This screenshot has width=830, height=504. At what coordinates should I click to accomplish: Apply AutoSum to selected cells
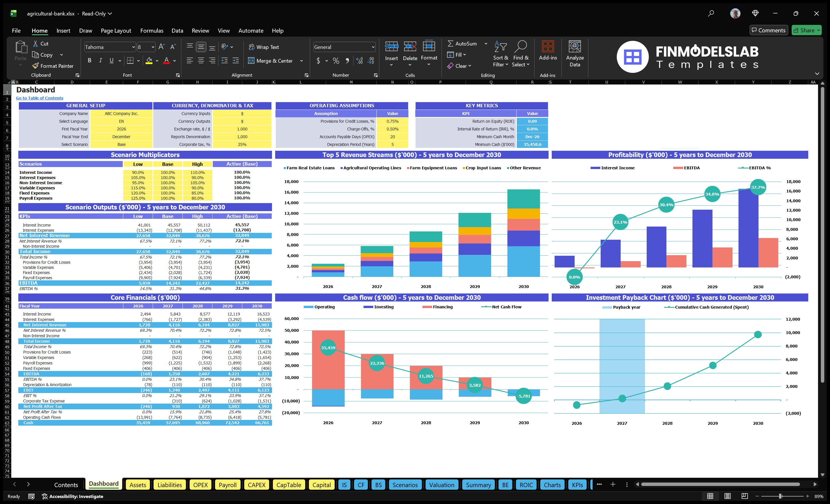click(x=464, y=43)
